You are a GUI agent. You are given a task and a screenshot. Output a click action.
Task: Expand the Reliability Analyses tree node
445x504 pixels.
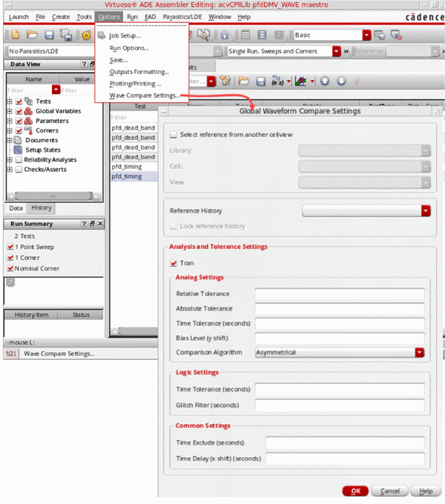point(10,160)
